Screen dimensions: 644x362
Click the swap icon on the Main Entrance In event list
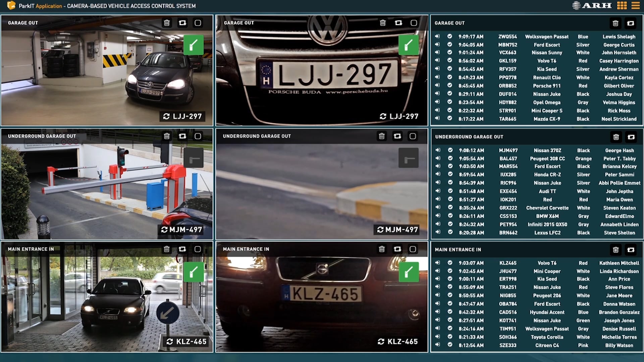pyautogui.click(x=631, y=250)
